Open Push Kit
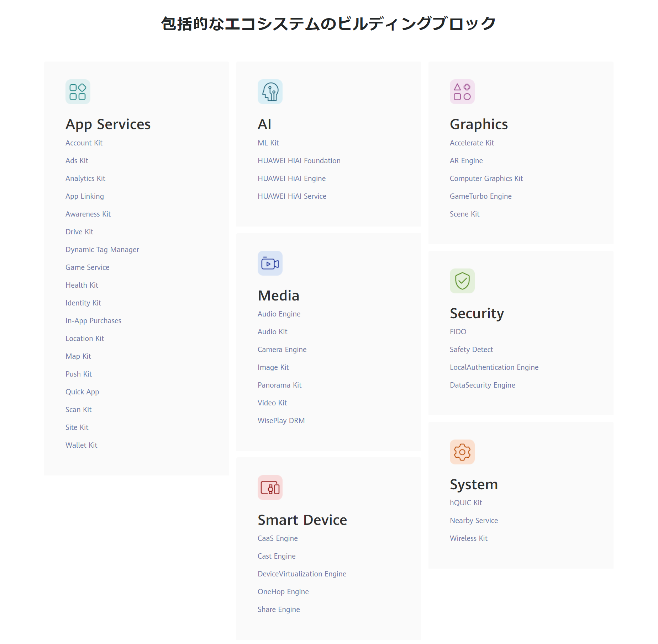The height and width of the screenshot is (644, 658). 79,374
